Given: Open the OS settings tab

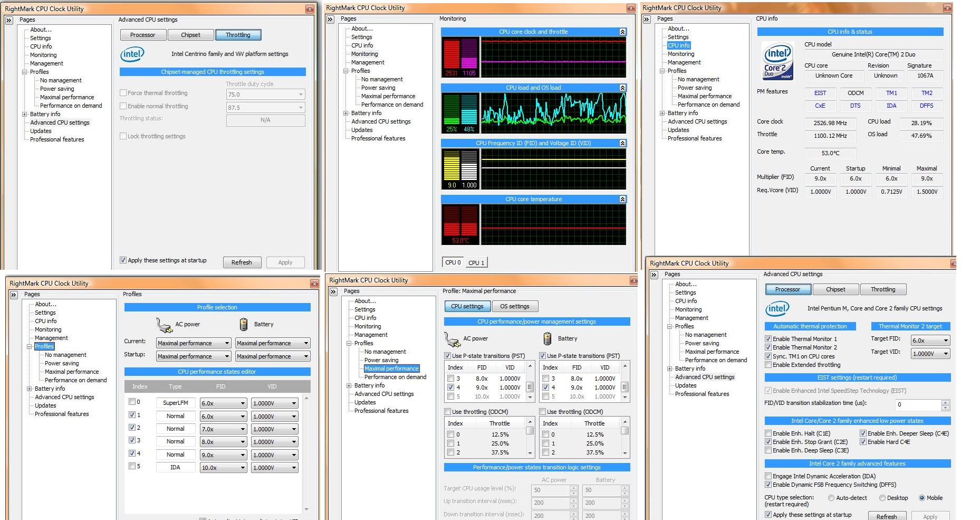Looking at the screenshot, I should 515,306.
